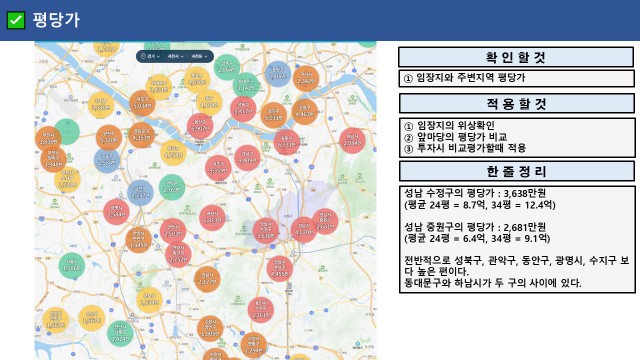Click the sentence starting 전반적으로 성북구, 관악구
This screenshot has width=640, height=360.
click(x=517, y=266)
